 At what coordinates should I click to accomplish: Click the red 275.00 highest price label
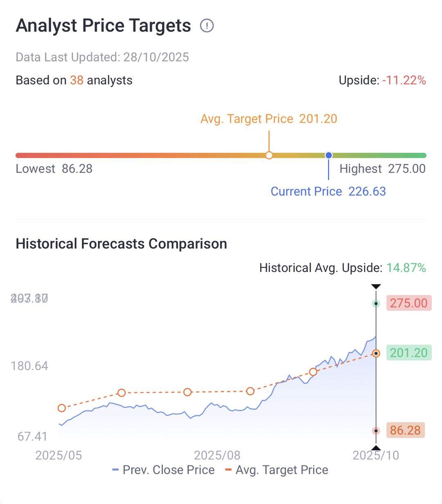pos(408,303)
